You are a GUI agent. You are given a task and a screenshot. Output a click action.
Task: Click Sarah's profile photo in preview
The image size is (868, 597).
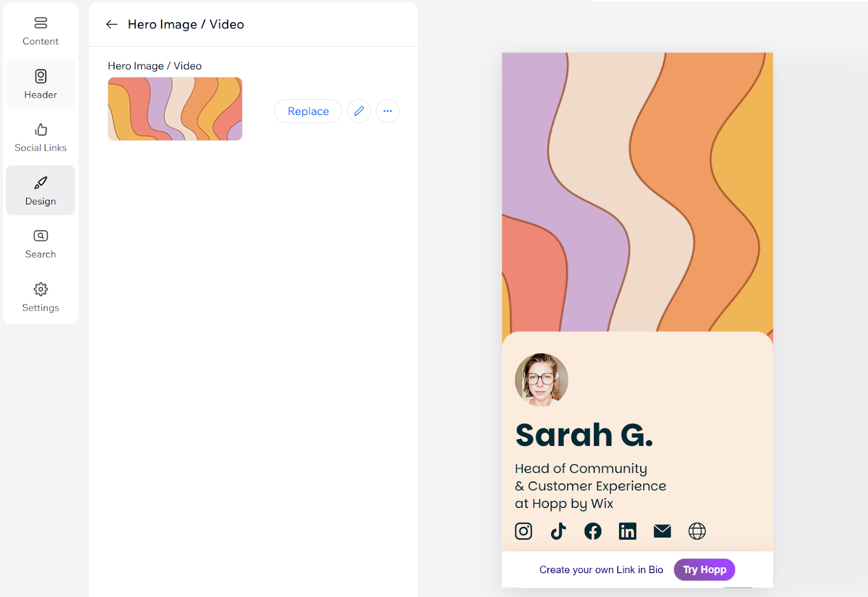541,380
